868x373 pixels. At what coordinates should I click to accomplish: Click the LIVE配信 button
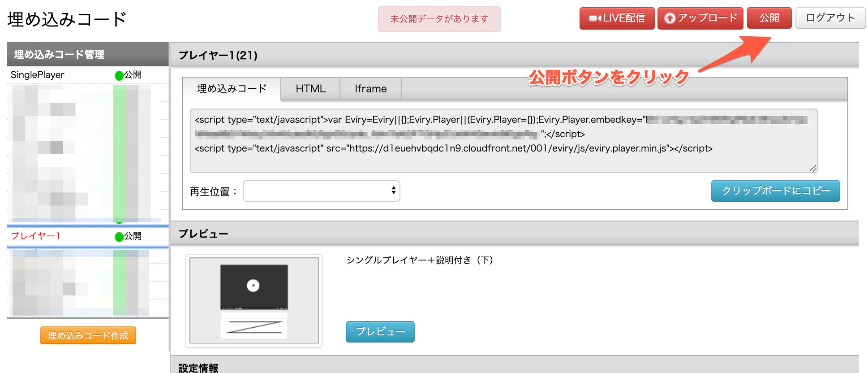click(617, 18)
